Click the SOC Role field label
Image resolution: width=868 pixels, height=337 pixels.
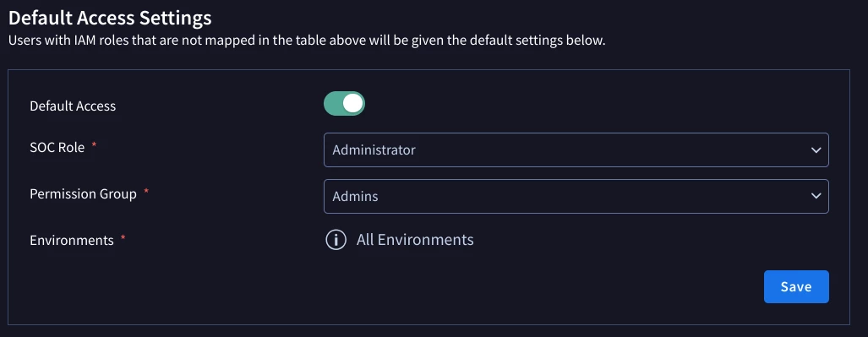click(x=57, y=148)
